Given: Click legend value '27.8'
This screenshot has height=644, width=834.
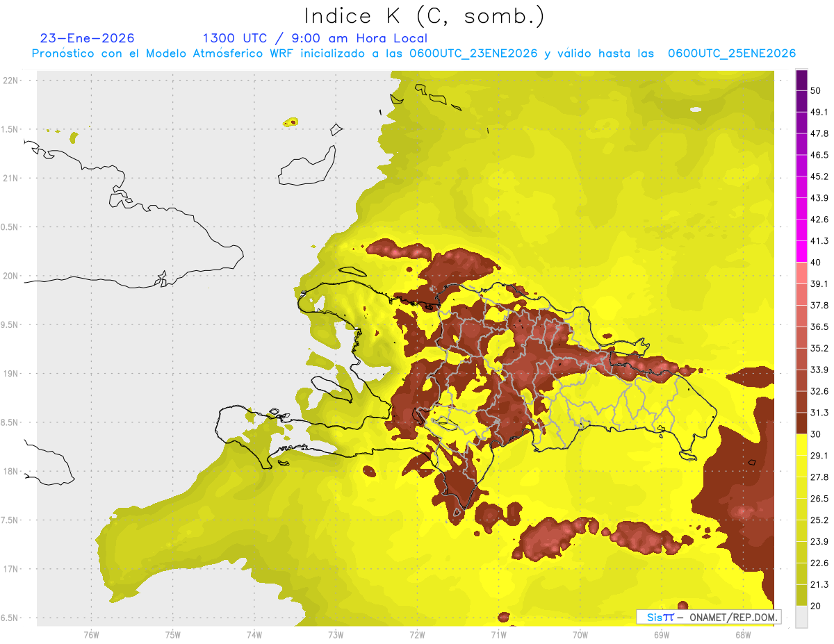Looking at the screenshot, I should pyautogui.click(x=819, y=477).
